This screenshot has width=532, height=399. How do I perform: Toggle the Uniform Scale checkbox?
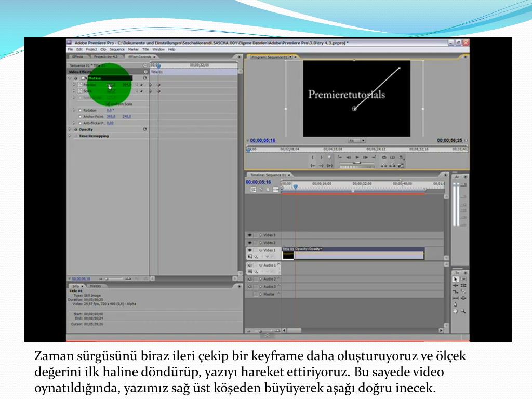108,104
